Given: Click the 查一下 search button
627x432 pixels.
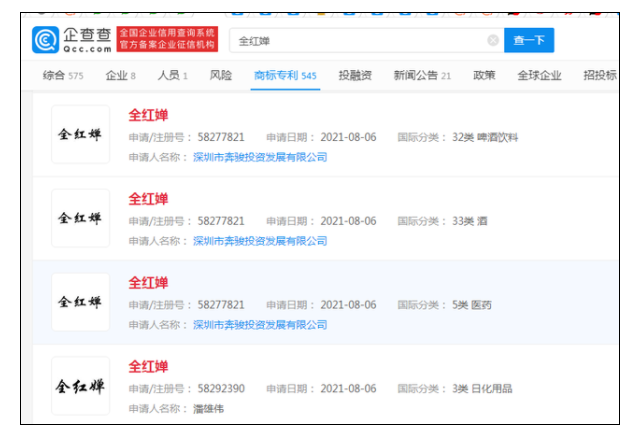Looking at the screenshot, I should [529, 40].
